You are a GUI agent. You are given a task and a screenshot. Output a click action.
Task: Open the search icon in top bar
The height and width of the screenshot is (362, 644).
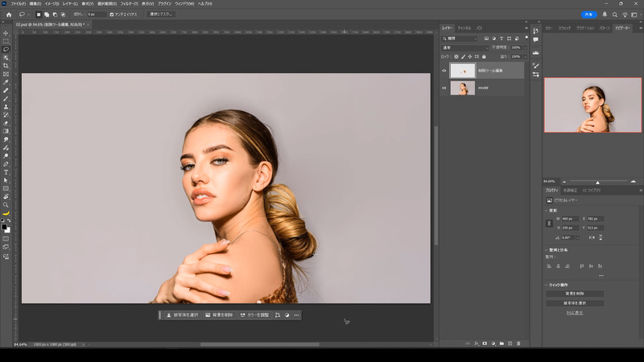[615, 14]
